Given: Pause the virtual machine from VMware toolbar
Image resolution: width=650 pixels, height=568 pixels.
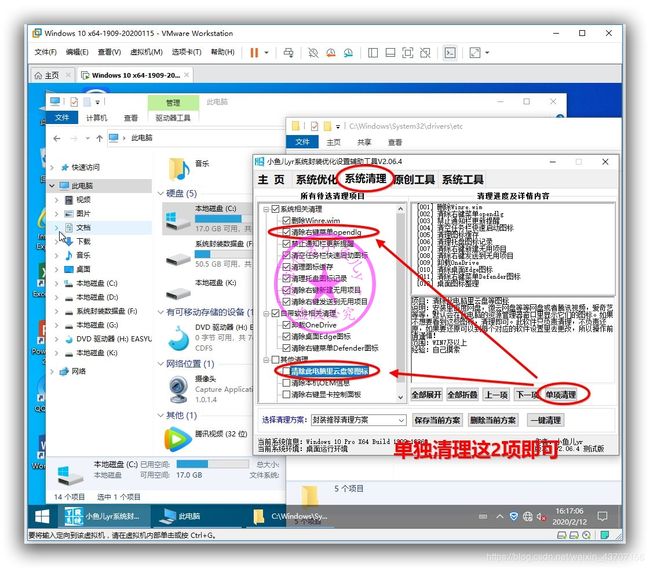Looking at the screenshot, I should [254, 53].
